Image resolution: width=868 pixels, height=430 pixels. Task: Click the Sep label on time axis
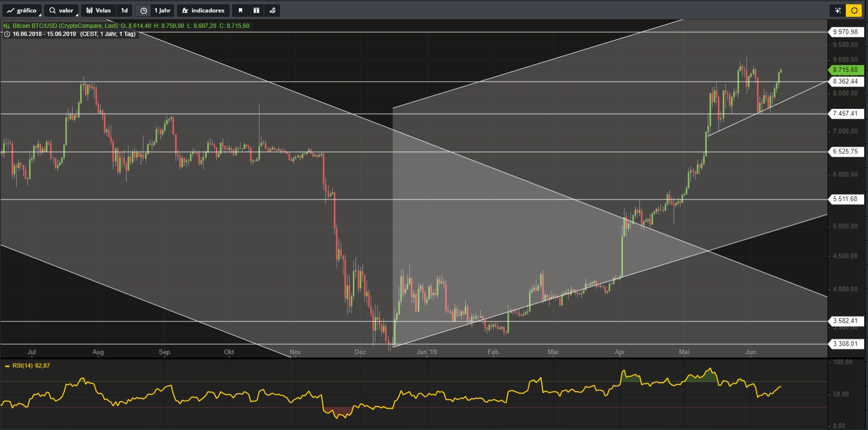pos(164,352)
